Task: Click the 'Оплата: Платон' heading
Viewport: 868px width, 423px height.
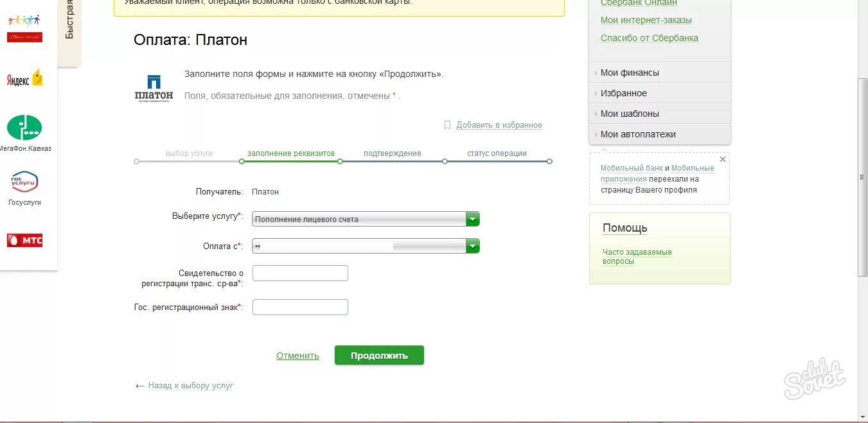Action: click(x=190, y=40)
